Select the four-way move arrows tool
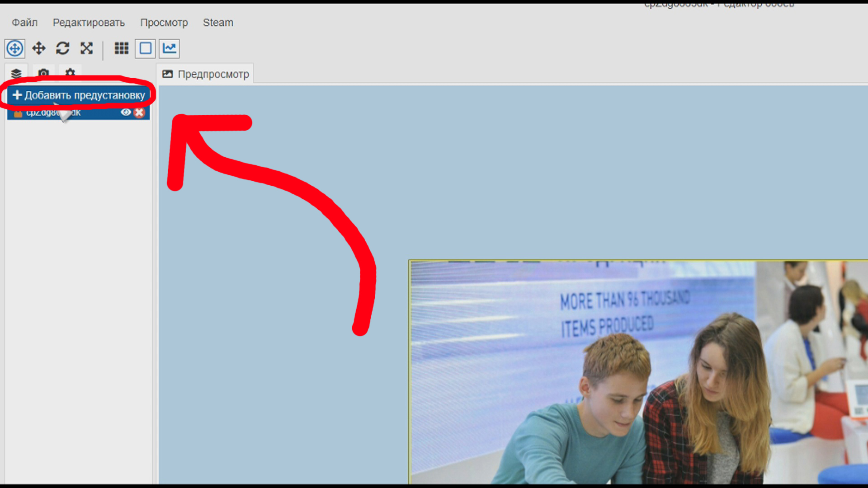This screenshot has height=488, width=868. 39,48
